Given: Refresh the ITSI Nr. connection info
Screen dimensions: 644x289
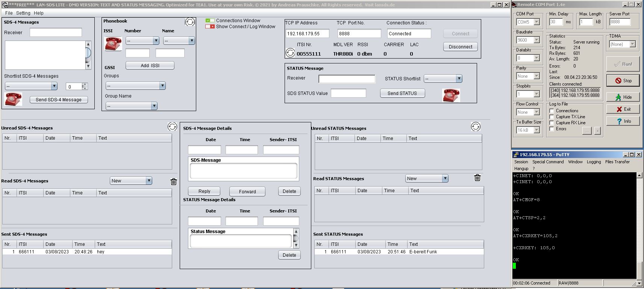Looking at the screenshot, I should [x=290, y=53].
